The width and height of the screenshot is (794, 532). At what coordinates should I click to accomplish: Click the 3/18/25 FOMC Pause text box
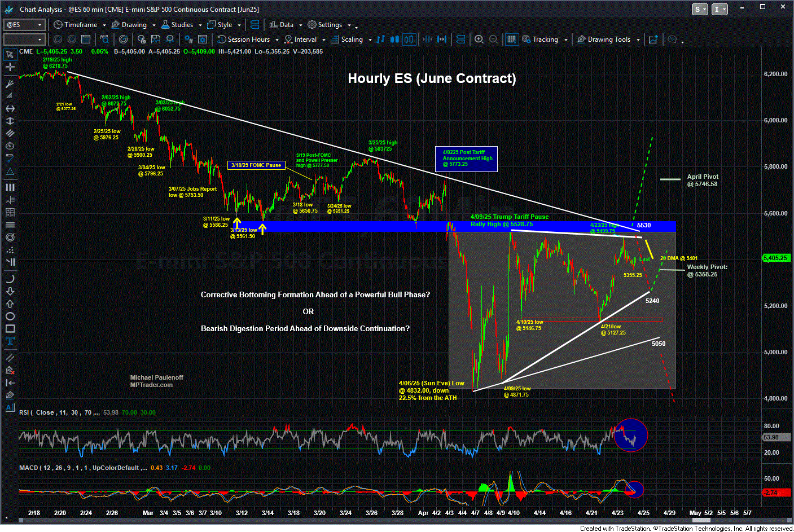256,165
